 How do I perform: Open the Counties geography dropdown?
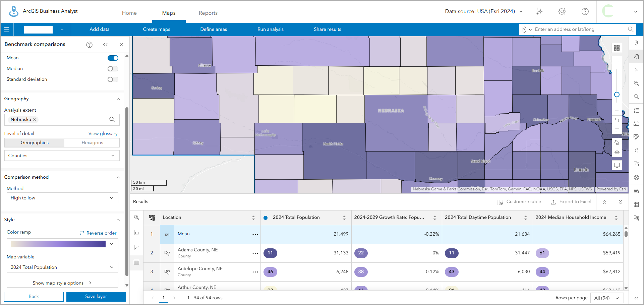[x=62, y=156]
